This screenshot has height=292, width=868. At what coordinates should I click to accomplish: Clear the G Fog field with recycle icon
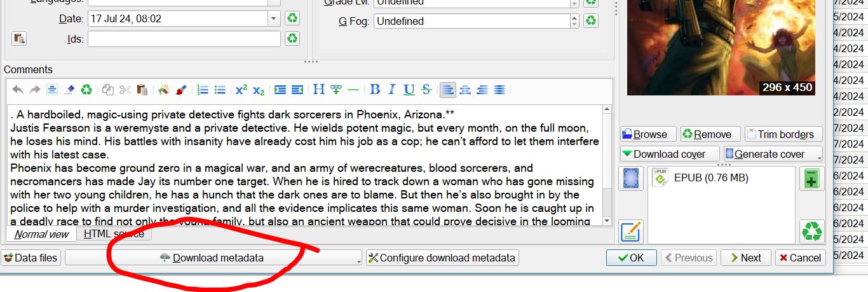click(591, 21)
